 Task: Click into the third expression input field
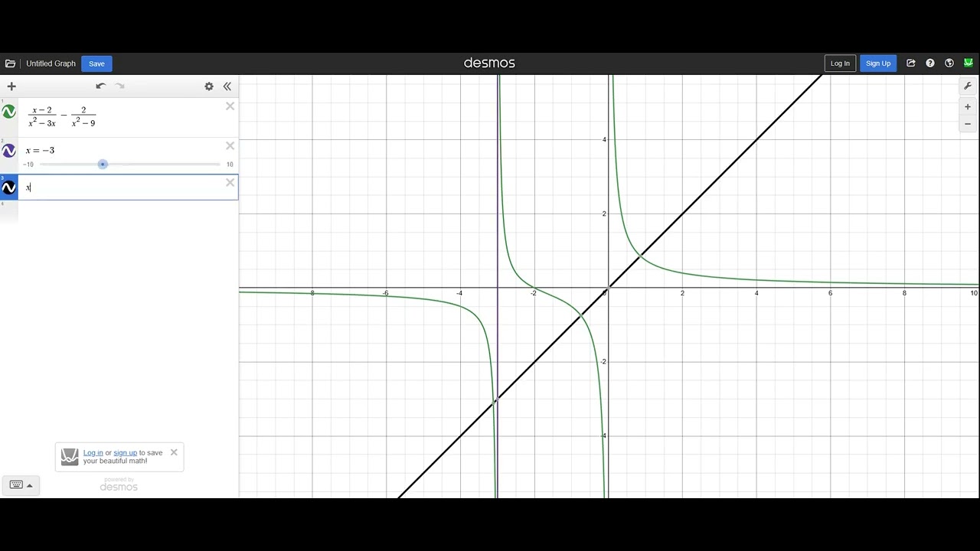tap(128, 187)
